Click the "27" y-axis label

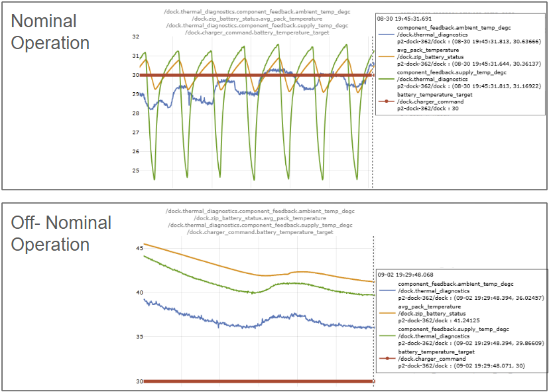(136, 133)
